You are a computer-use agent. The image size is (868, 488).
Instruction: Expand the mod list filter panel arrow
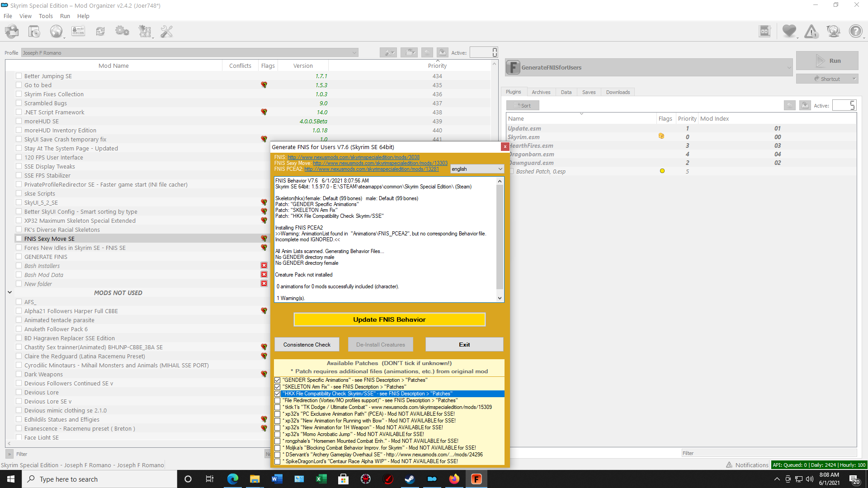(9, 454)
